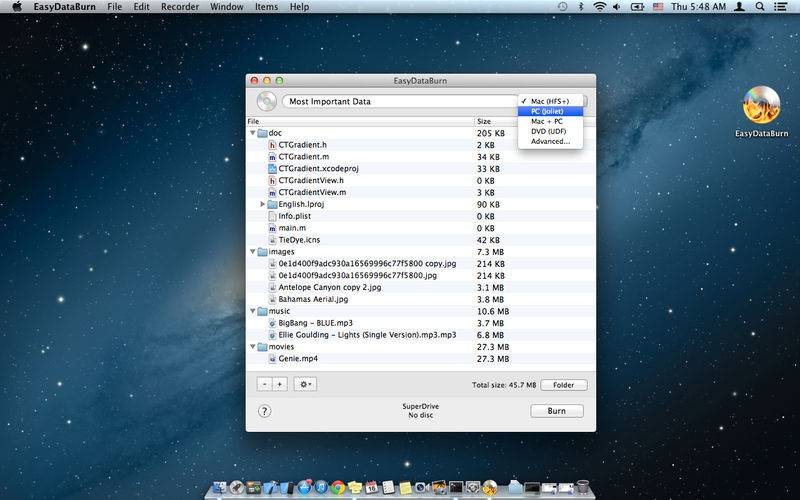Viewport: 800px width, 500px height.
Task: Open Calendar in the Dock
Action: tap(371, 487)
